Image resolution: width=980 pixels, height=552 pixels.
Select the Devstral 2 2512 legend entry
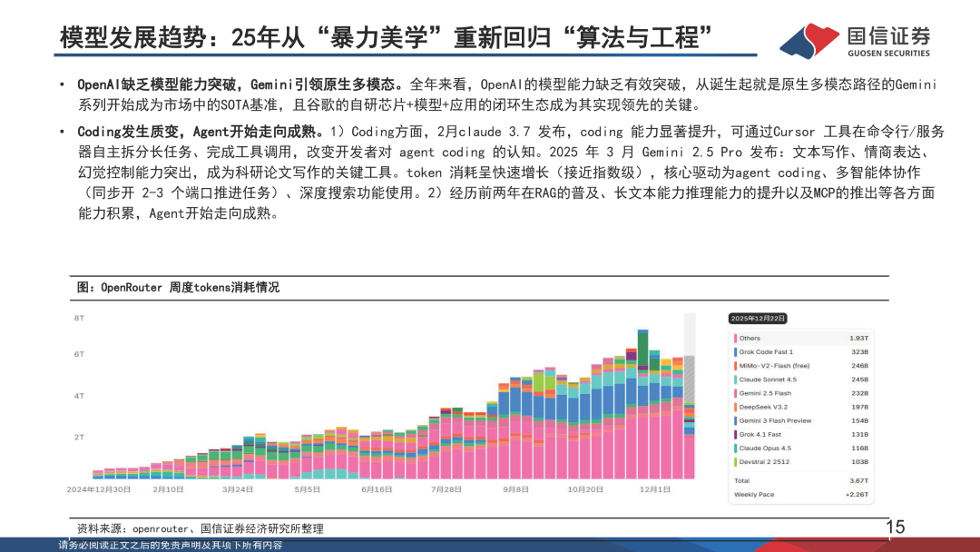[x=801, y=462]
